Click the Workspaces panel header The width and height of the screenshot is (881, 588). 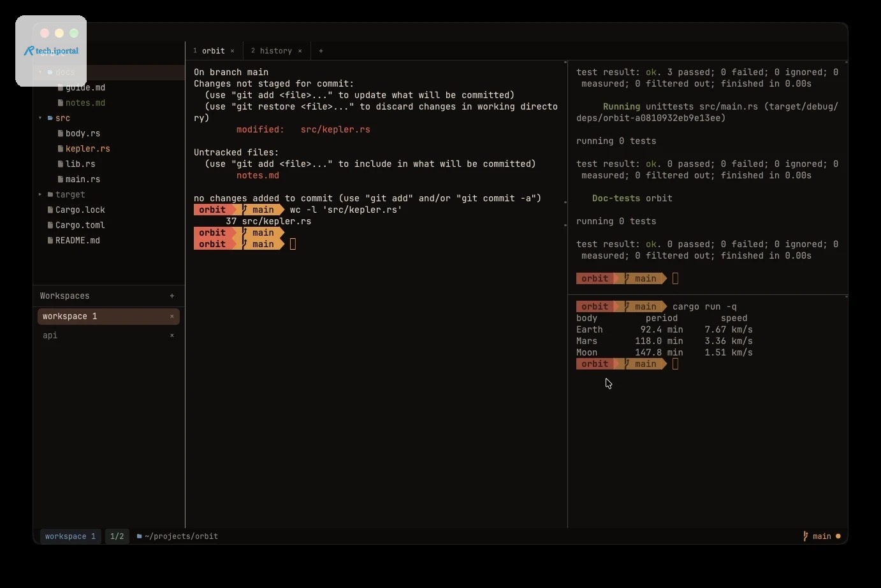click(108, 296)
